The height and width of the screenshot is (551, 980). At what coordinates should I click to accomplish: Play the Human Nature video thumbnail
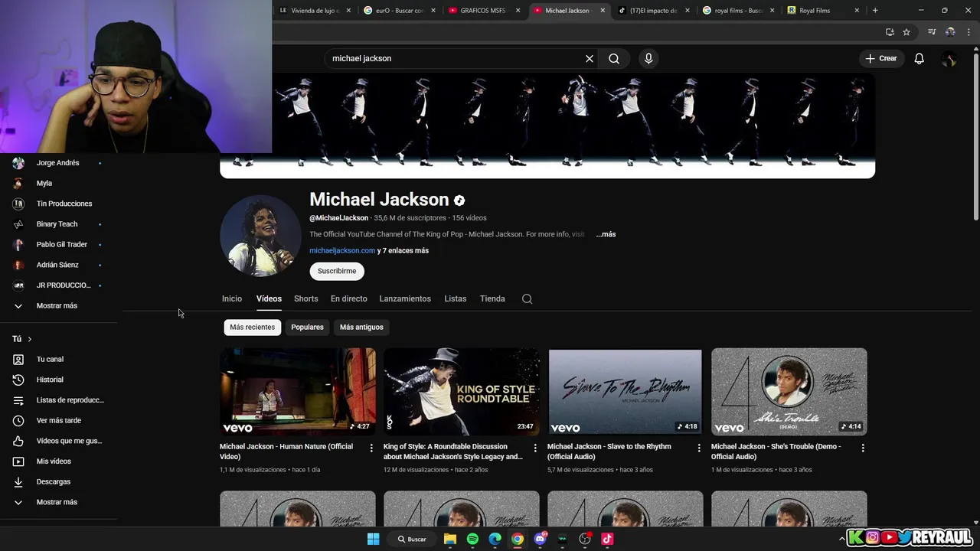(x=298, y=392)
